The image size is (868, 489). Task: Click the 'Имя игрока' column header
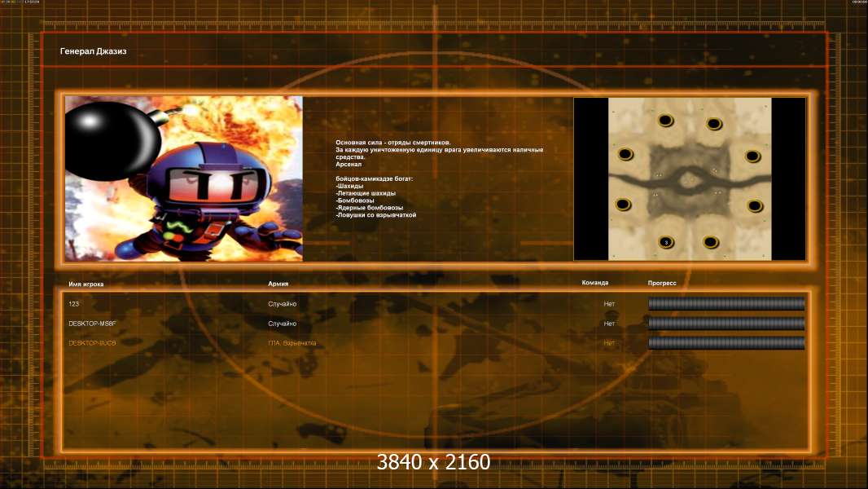click(85, 284)
